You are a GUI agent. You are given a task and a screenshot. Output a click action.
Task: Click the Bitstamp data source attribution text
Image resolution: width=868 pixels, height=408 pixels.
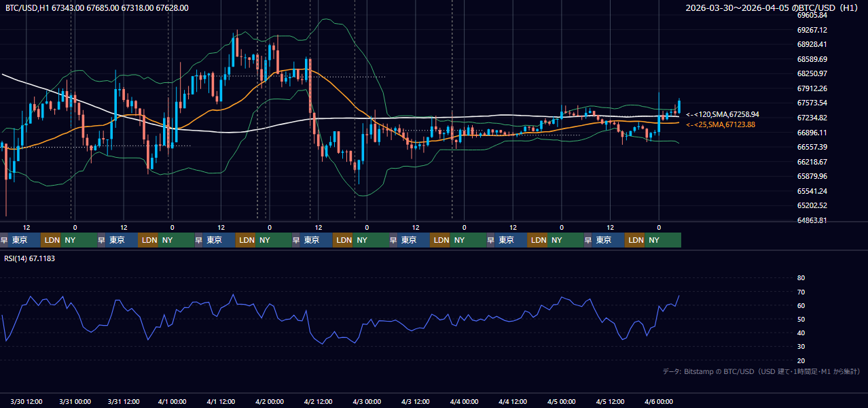coord(761,371)
